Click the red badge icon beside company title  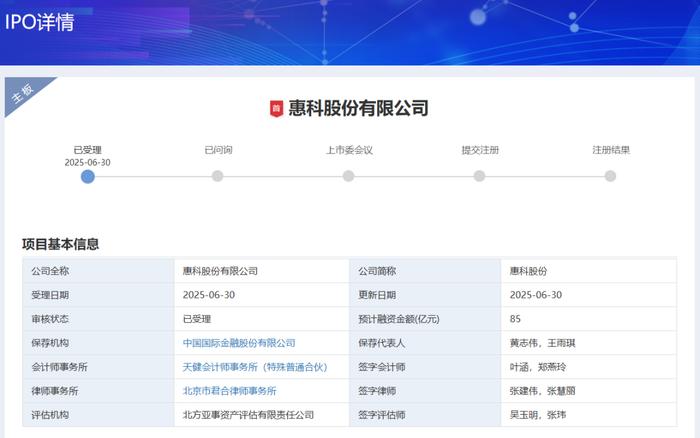pyautogui.click(x=276, y=108)
